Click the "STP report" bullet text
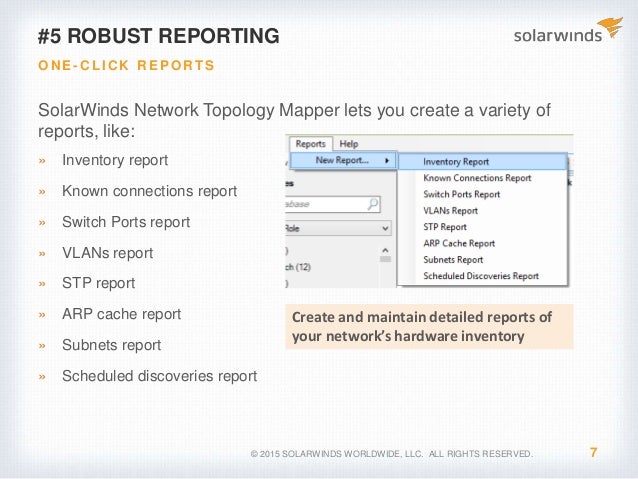The image size is (638, 479). pyautogui.click(x=98, y=283)
